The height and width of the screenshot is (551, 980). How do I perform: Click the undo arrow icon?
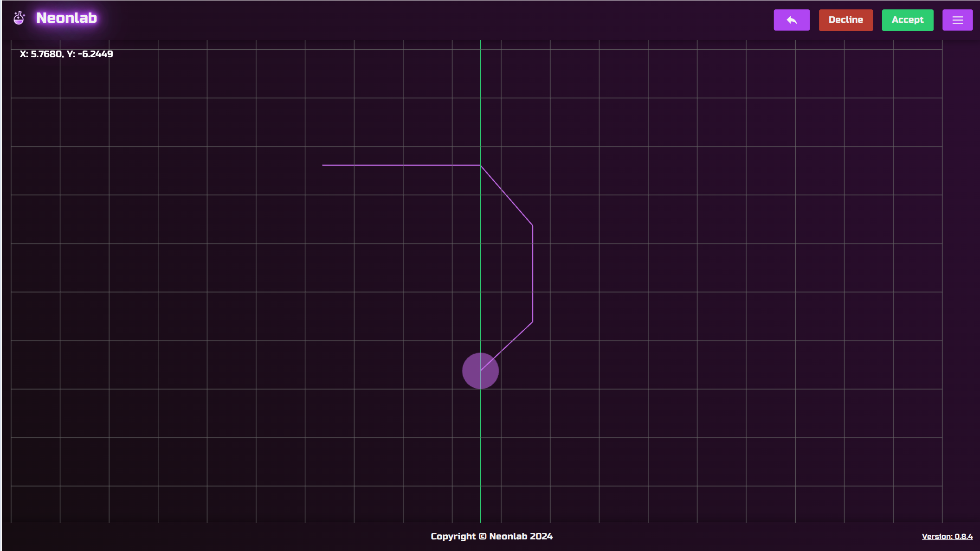(x=791, y=19)
